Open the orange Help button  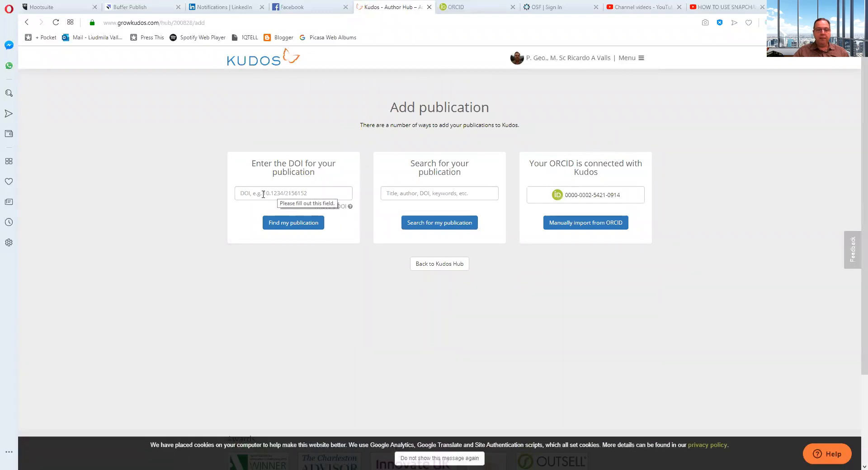click(x=827, y=454)
